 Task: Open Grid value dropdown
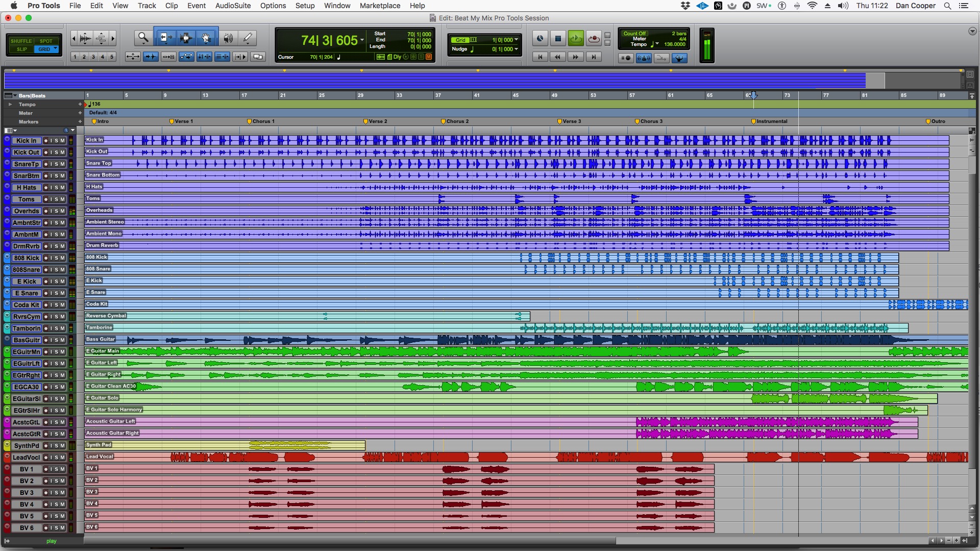point(516,39)
